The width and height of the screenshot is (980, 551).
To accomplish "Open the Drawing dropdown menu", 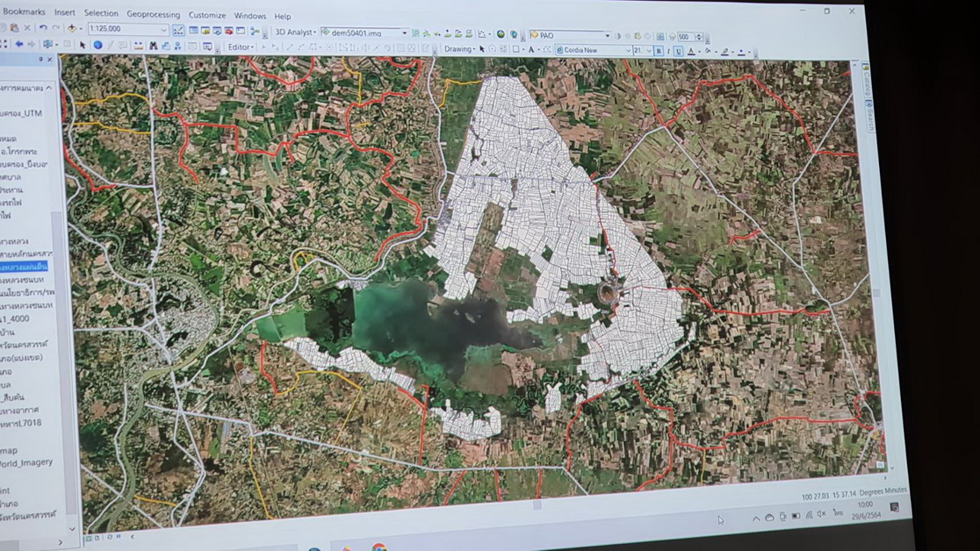I will pyautogui.click(x=460, y=49).
